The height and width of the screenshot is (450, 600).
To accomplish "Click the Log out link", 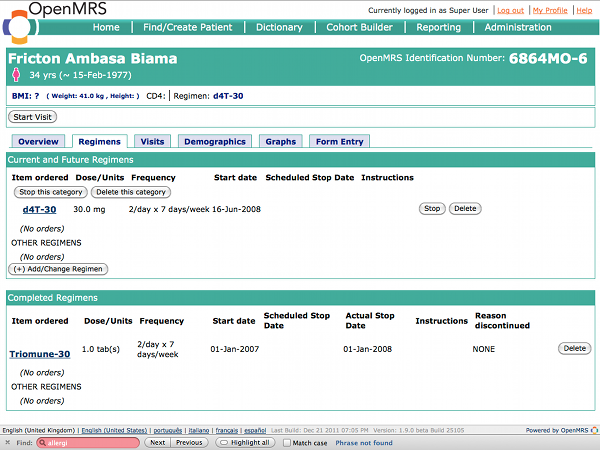I will (x=510, y=10).
